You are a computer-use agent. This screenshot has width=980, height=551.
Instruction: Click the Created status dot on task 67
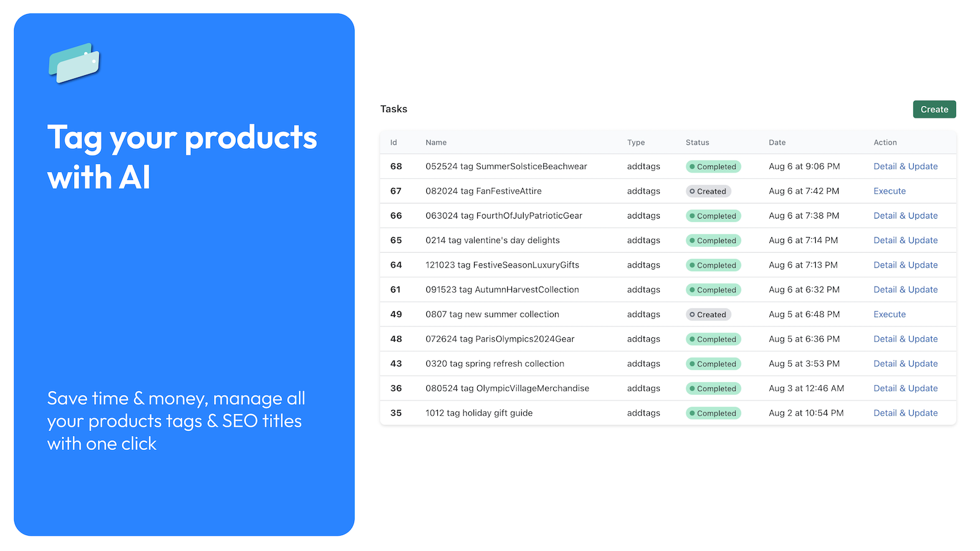693,191
